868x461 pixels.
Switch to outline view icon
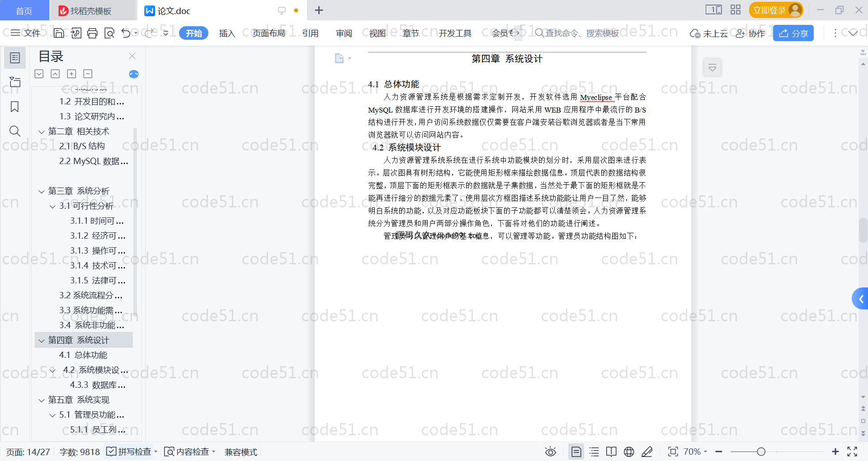click(x=594, y=452)
